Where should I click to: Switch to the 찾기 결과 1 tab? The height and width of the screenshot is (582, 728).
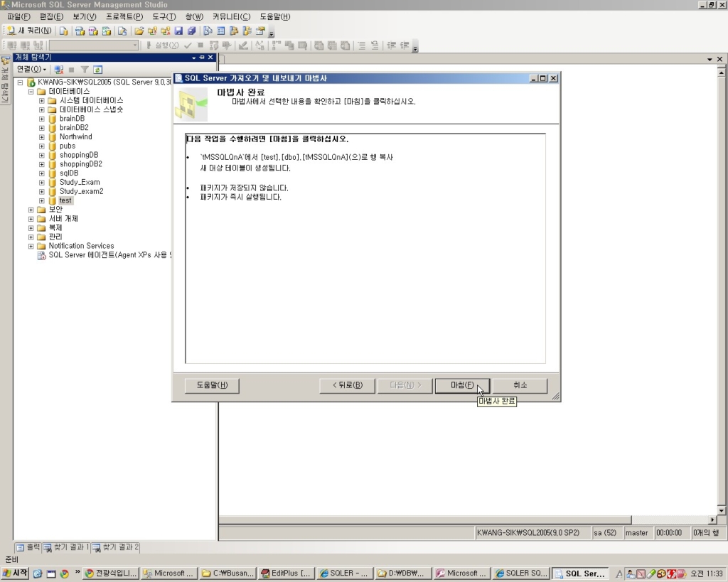coord(66,548)
